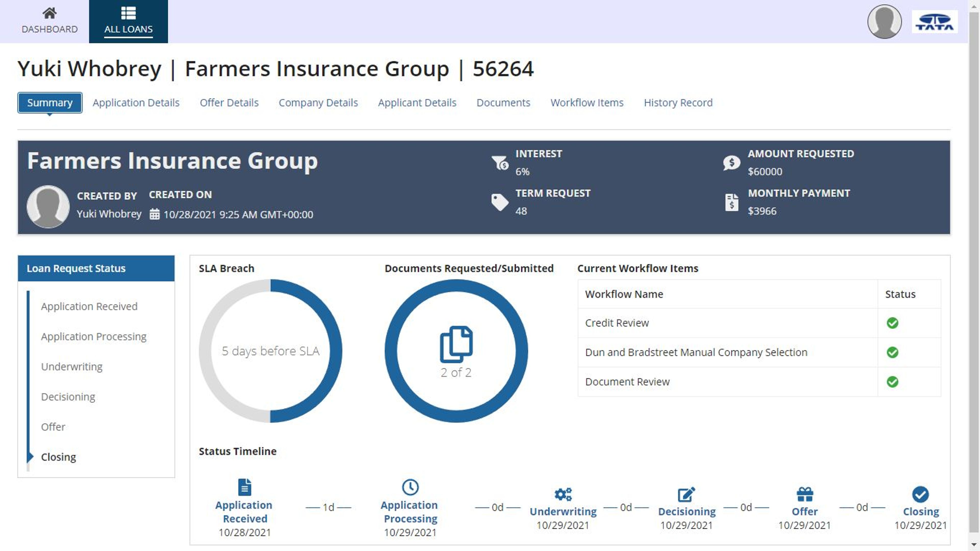This screenshot has width=980, height=551.
Task: Select Closing in Loan Request Status
Action: click(x=58, y=457)
